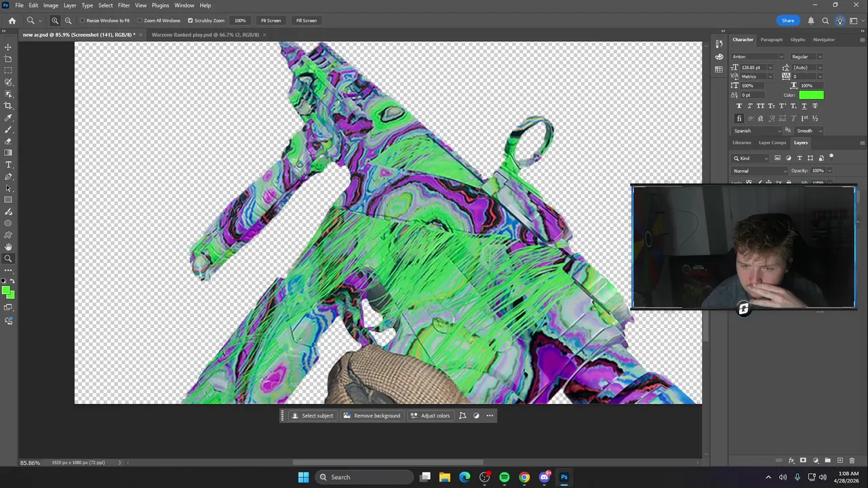Select the Eraser tool
The height and width of the screenshot is (488, 868).
[8, 141]
